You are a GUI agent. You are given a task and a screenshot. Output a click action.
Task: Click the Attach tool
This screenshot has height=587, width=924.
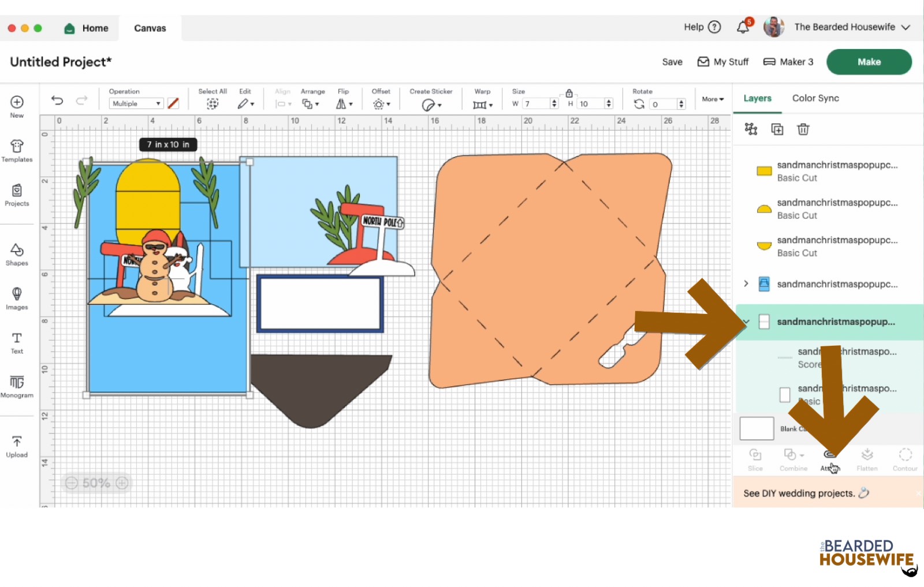pyautogui.click(x=830, y=460)
